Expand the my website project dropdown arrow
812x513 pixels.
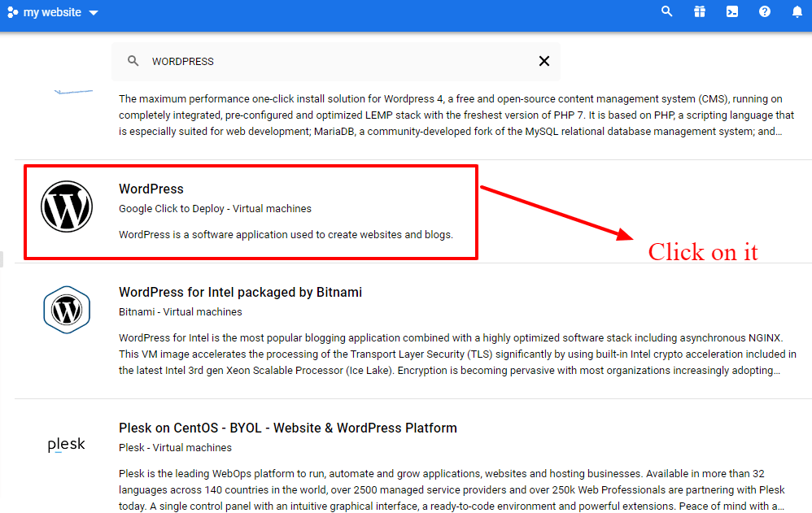point(94,13)
